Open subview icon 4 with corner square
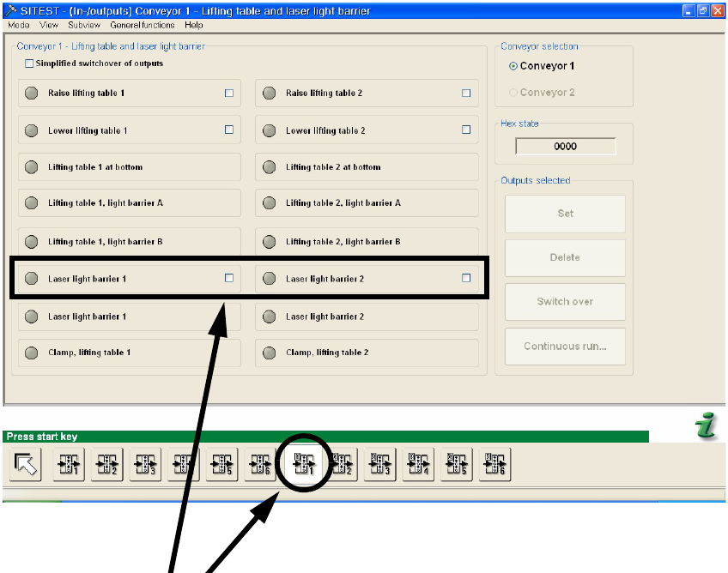 tap(418, 464)
